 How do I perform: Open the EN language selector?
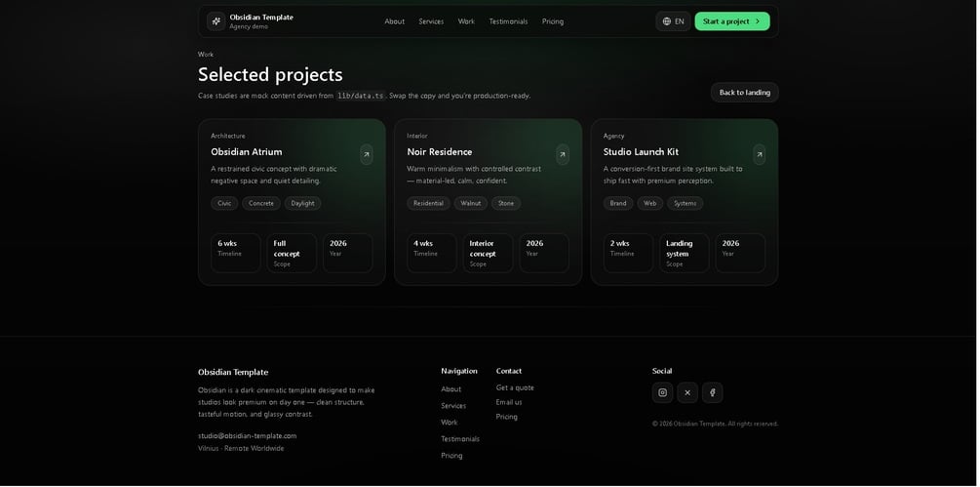point(673,21)
